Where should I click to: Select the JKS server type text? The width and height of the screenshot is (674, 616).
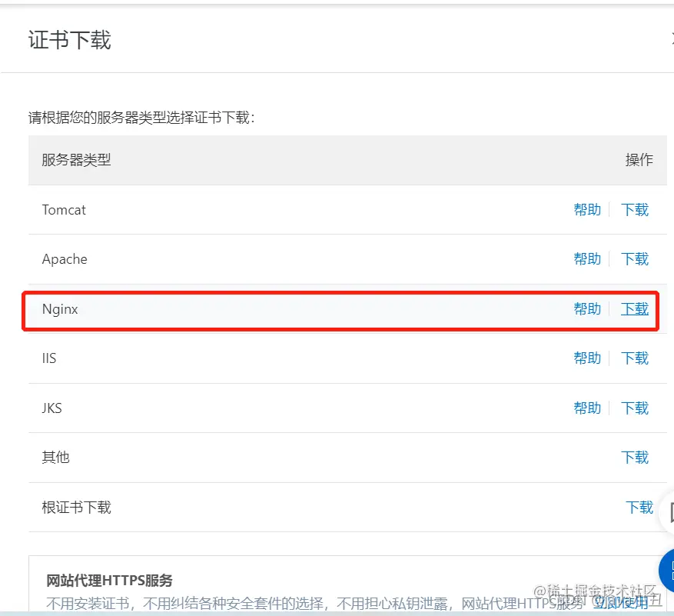click(x=52, y=408)
